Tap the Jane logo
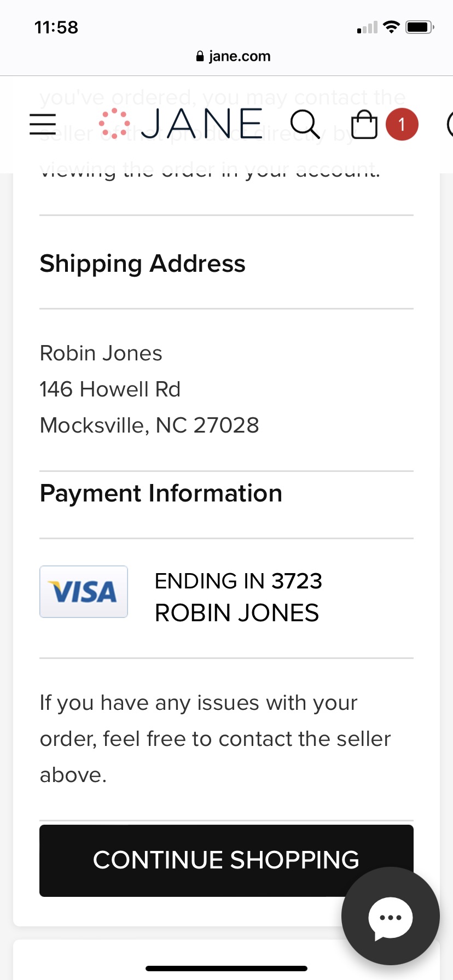This screenshot has height=980, width=453. click(x=181, y=124)
